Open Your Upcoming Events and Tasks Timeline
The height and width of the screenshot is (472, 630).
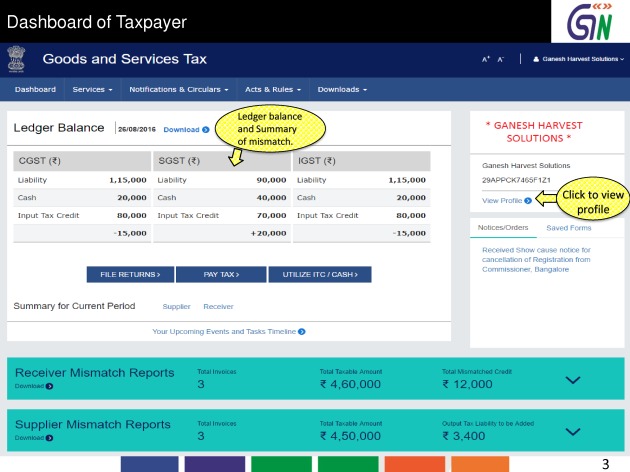[224, 331]
